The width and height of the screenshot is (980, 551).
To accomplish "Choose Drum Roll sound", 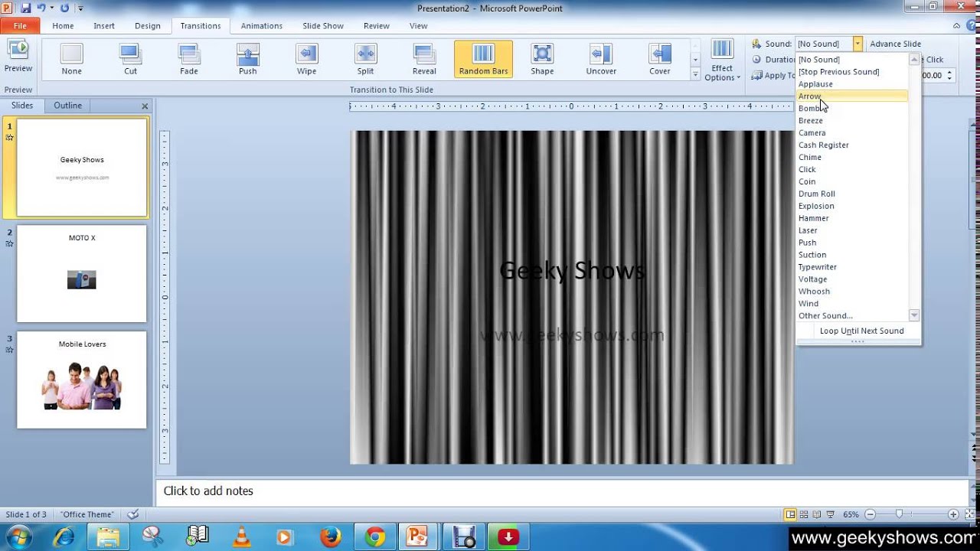I will [x=852, y=194].
